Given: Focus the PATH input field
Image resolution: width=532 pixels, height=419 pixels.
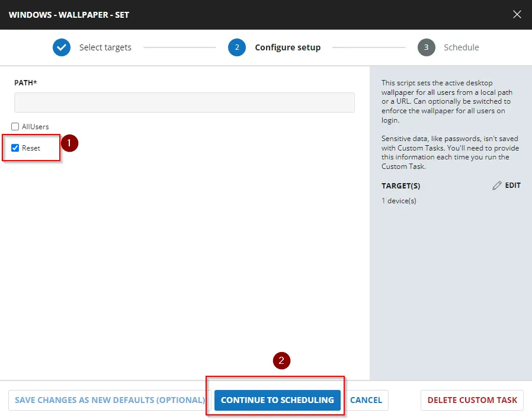Looking at the screenshot, I should tap(184, 103).
